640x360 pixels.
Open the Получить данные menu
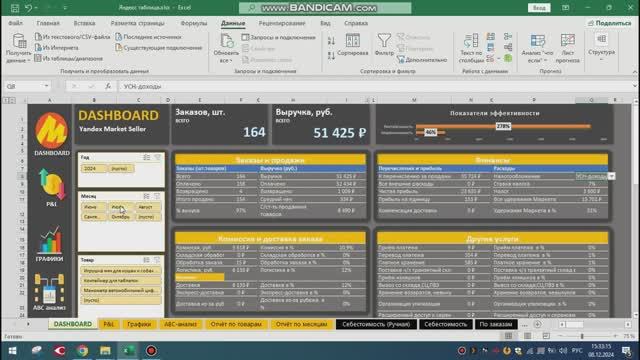point(19,48)
